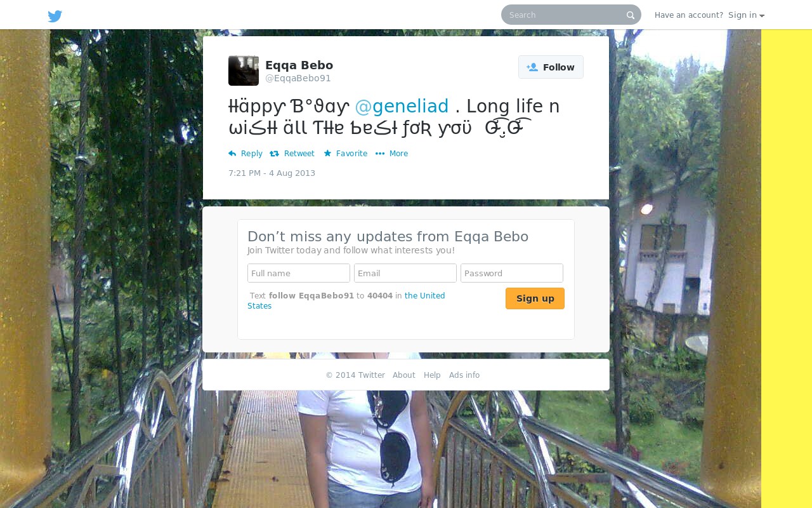Click the Full name field
This screenshot has width=812, height=508.
(x=299, y=273)
